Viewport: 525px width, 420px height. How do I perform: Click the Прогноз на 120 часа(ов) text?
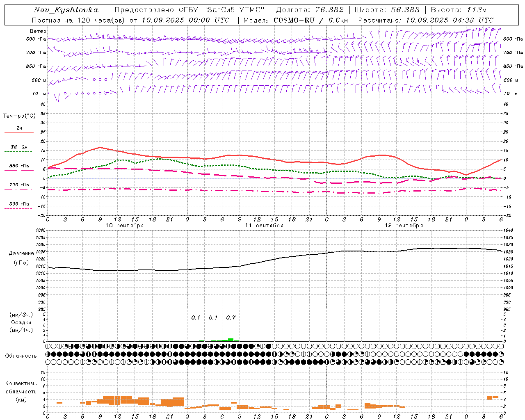click(79, 20)
